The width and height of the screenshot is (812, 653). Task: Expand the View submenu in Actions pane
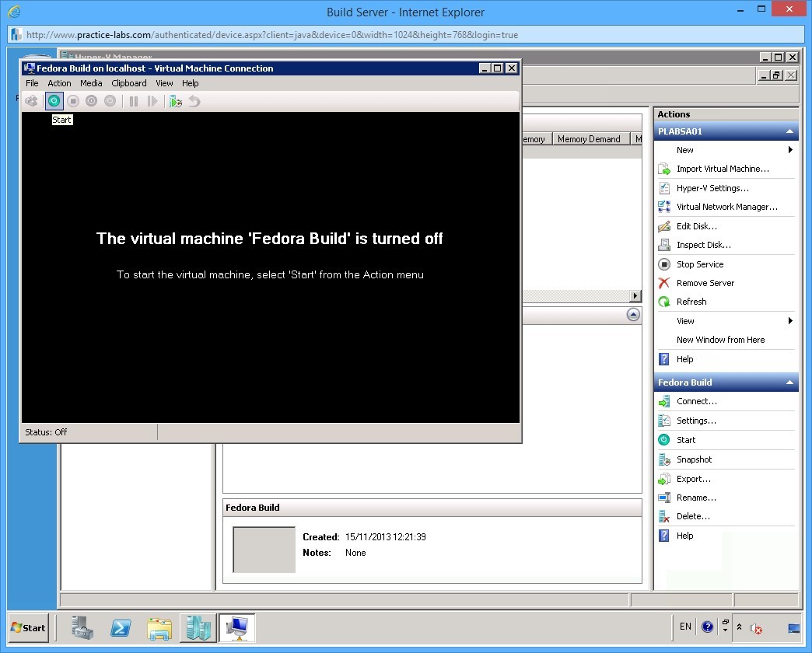(684, 320)
